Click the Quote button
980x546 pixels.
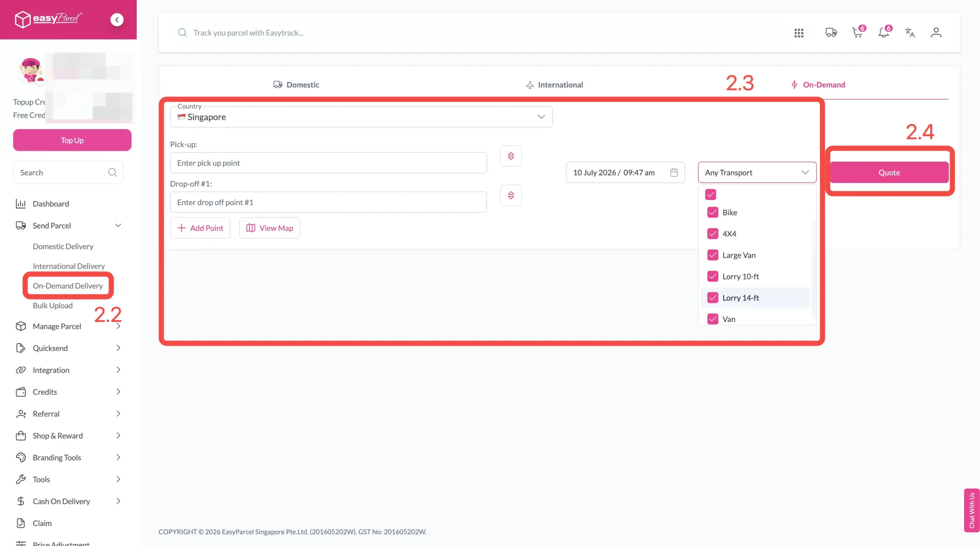[x=889, y=172]
